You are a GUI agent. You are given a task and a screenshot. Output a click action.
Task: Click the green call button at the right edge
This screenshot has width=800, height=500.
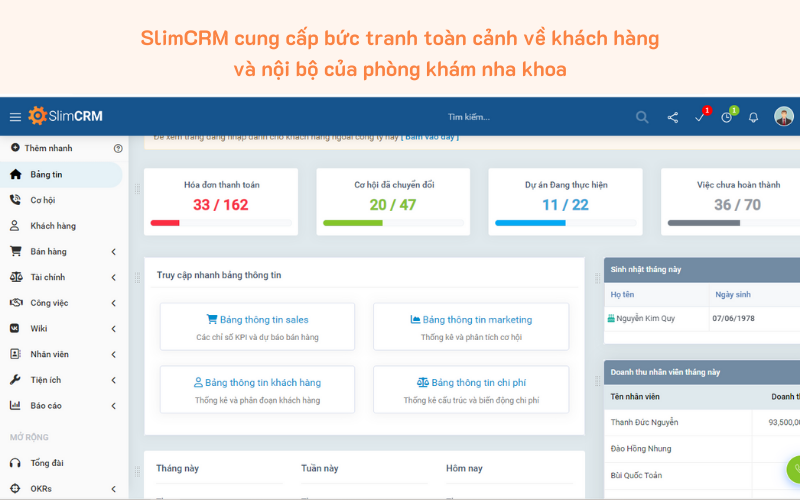(794, 469)
